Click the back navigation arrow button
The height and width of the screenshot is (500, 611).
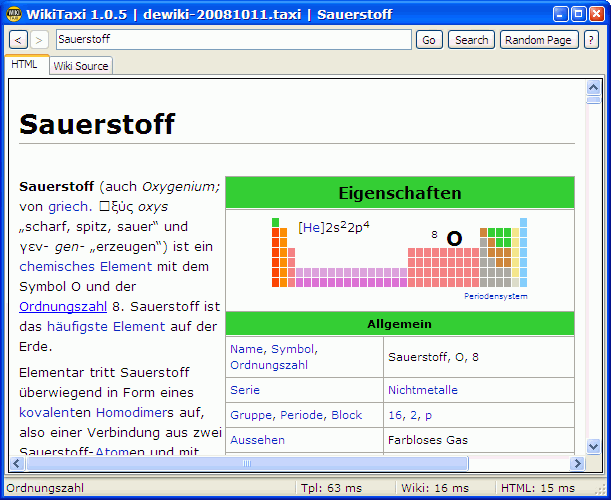point(19,40)
